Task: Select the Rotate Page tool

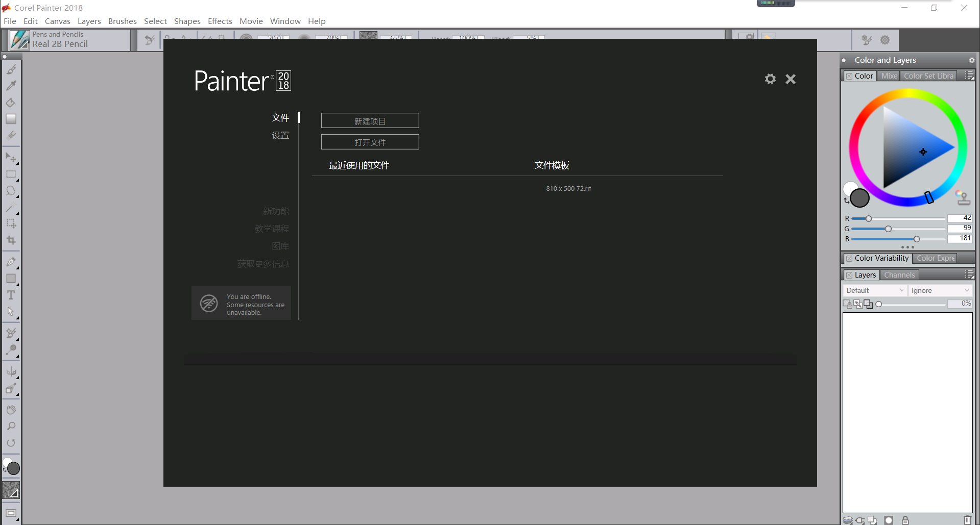Action: coord(11,443)
